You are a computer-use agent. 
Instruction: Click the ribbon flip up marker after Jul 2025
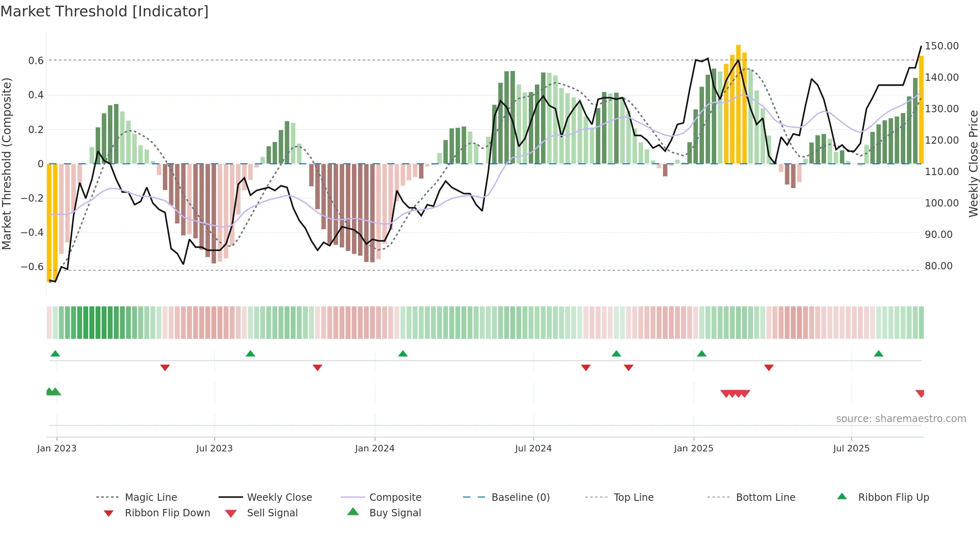(x=878, y=353)
